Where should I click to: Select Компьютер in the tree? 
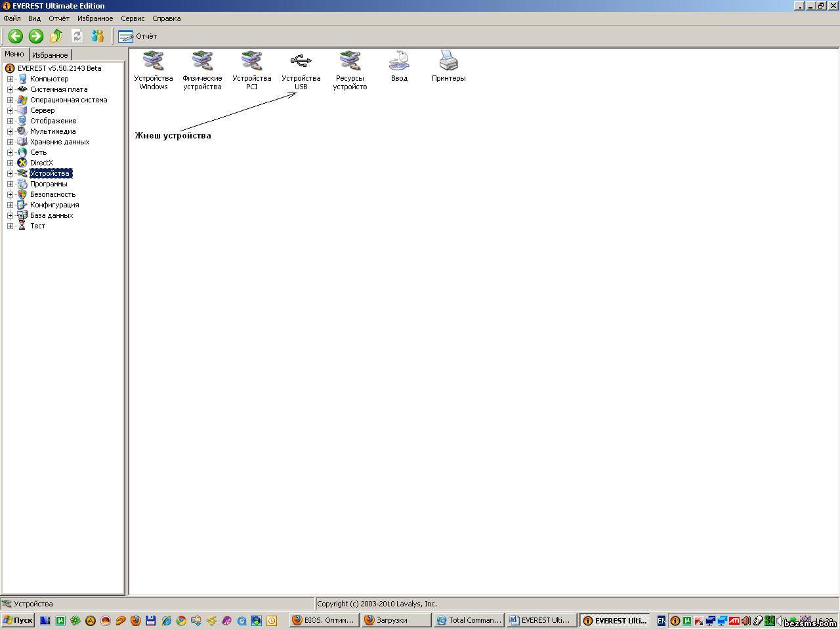[x=49, y=79]
